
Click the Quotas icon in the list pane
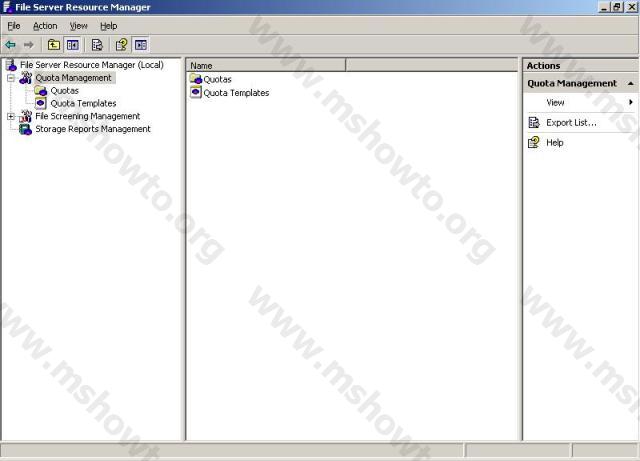pos(196,79)
